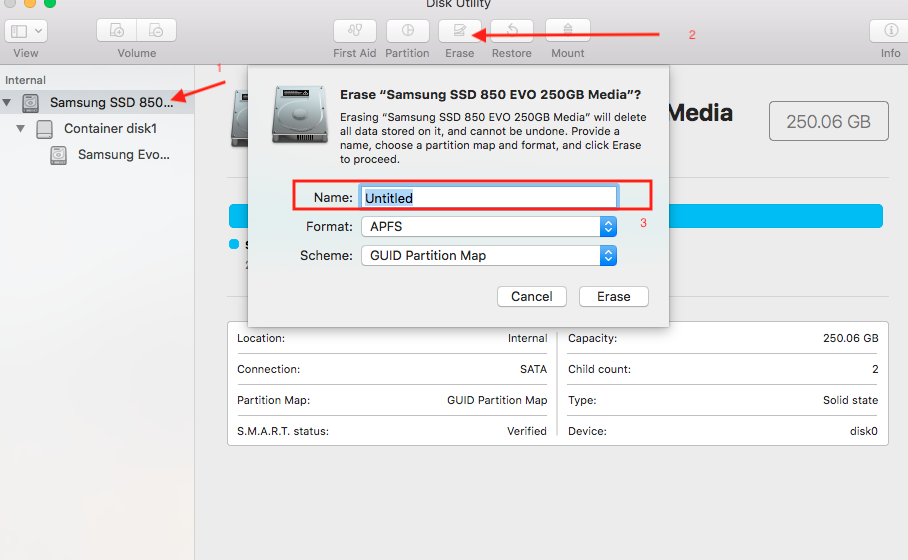The image size is (908, 560).
Task: Click the Cancel button in the dialog
Action: click(x=532, y=297)
